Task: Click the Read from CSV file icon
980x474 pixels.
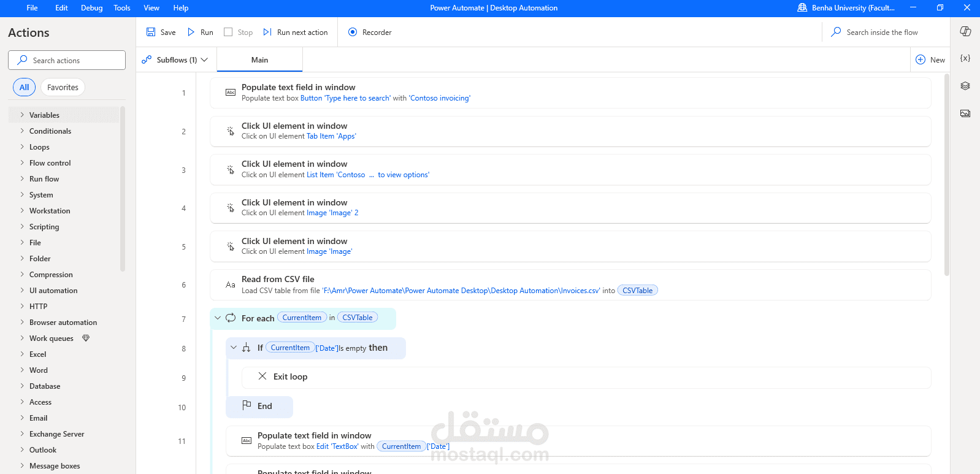Action: 231,285
